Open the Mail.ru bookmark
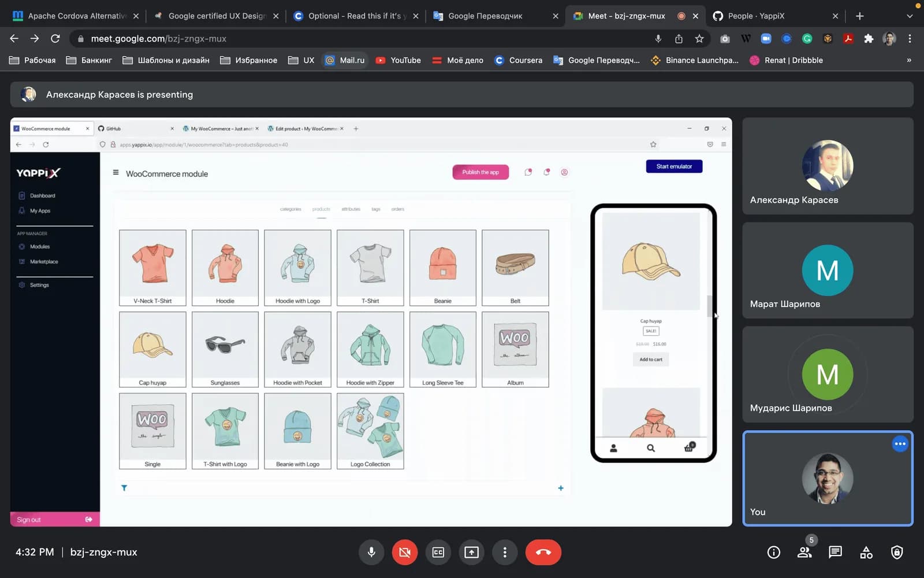924x578 pixels. (x=345, y=60)
